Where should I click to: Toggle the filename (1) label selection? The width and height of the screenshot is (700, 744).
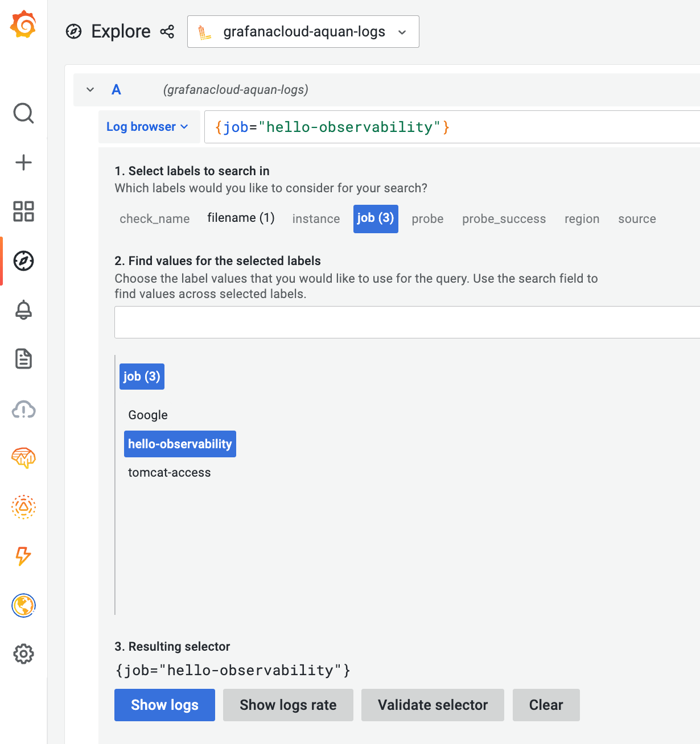pos(240,218)
